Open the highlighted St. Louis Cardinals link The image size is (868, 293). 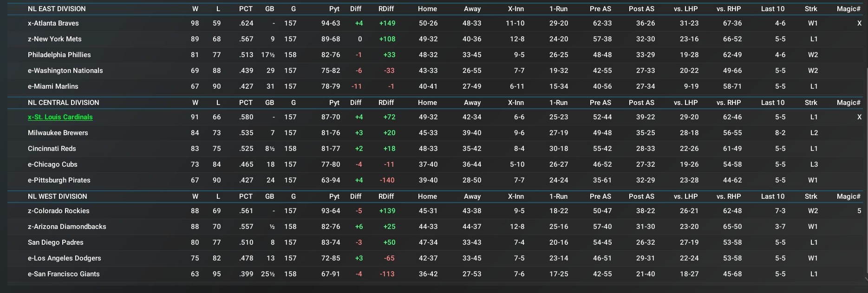[x=60, y=117]
